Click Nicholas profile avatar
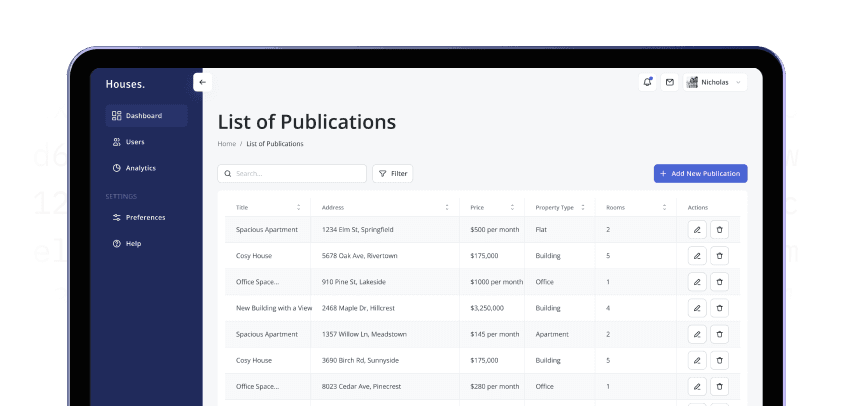The image size is (851, 406). 692,83
